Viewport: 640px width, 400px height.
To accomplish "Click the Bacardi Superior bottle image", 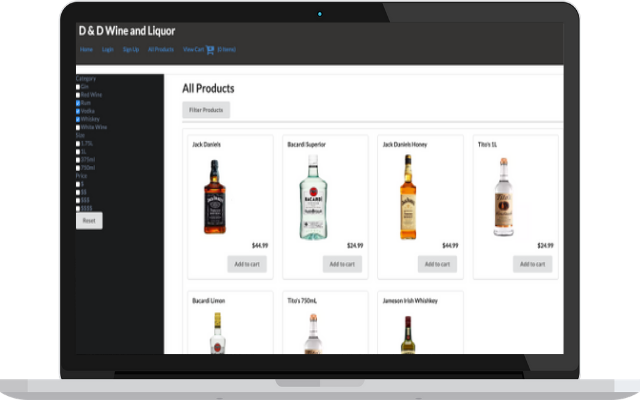I will [313, 197].
